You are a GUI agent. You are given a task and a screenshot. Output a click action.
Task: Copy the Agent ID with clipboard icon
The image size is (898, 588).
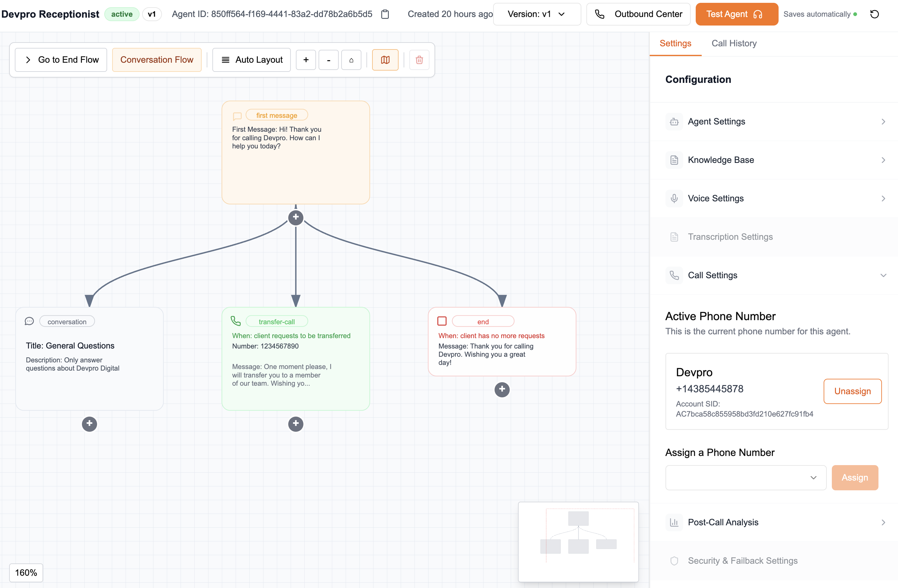[385, 14]
